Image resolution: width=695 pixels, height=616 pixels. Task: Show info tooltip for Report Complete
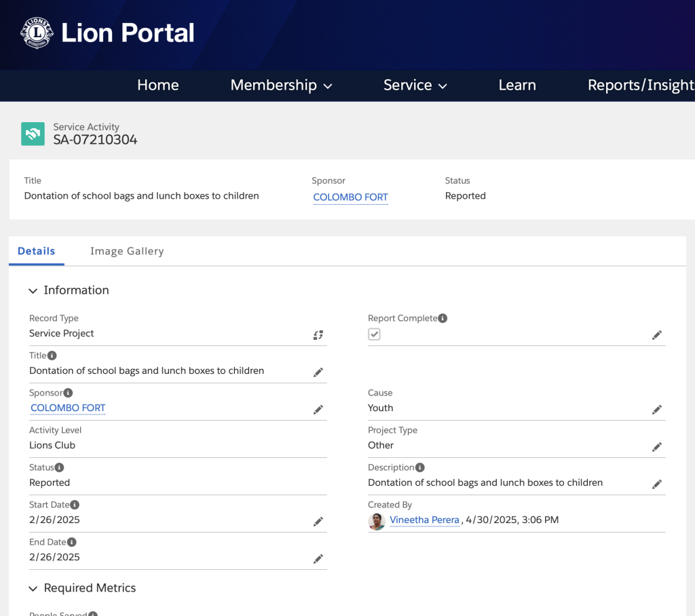pyautogui.click(x=443, y=318)
